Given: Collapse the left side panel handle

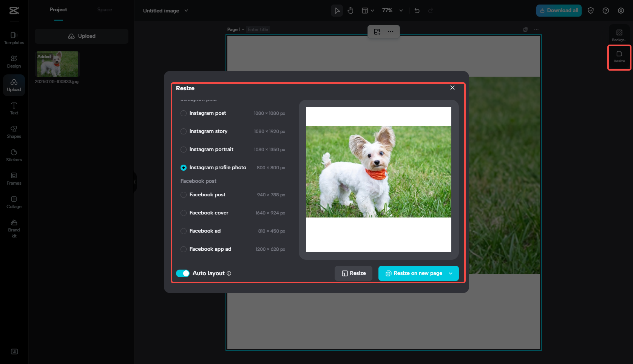Looking at the screenshot, I should click(x=135, y=182).
